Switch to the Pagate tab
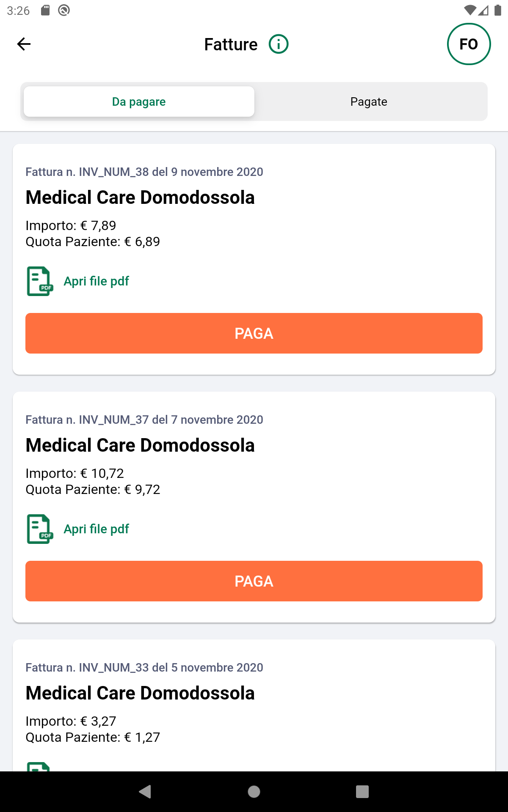Image resolution: width=508 pixels, height=812 pixels. (369, 102)
